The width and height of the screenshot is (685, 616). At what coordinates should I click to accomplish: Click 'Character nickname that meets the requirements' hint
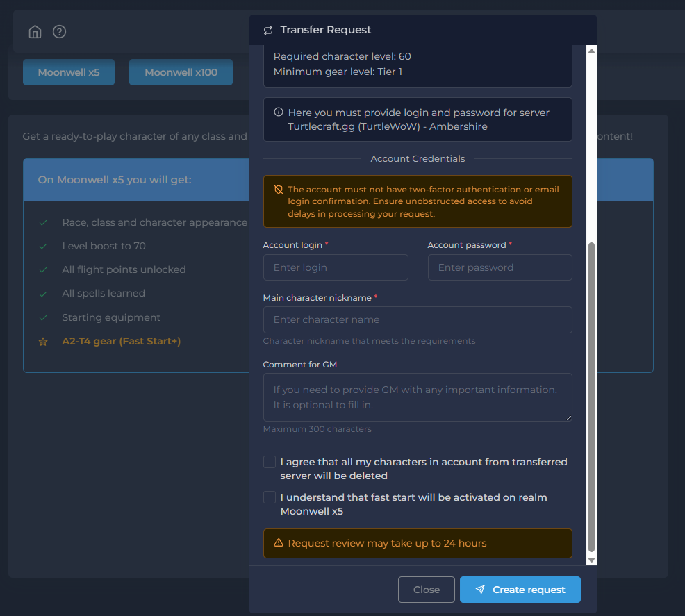click(x=369, y=341)
